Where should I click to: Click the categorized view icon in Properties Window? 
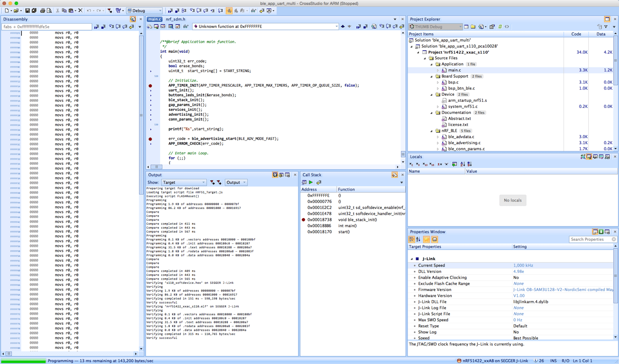pyautogui.click(x=411, y=239)
